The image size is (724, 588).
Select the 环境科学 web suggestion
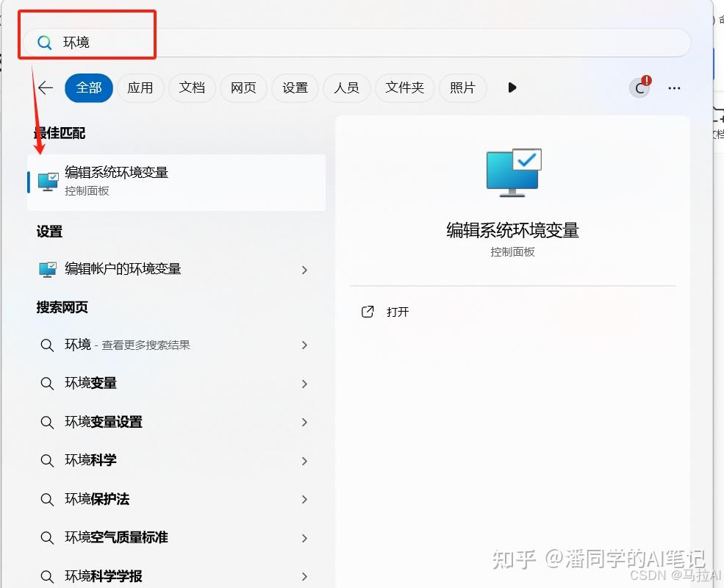tap(176, 460)
